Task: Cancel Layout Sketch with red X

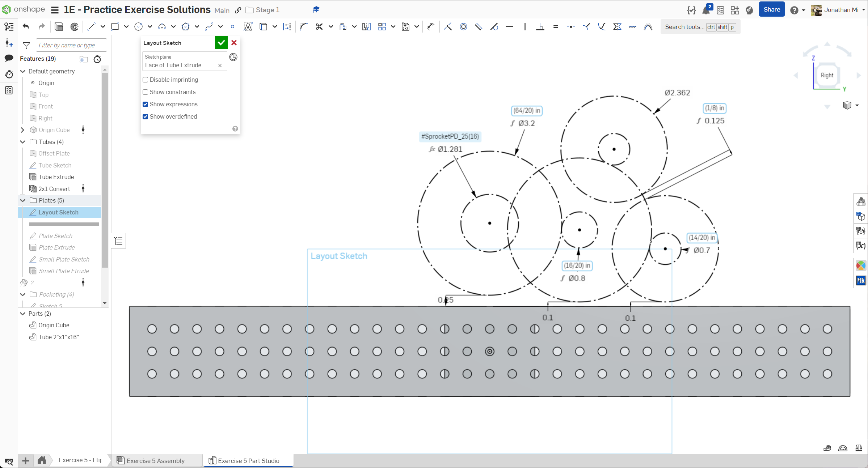Action: tap(234, 43)
